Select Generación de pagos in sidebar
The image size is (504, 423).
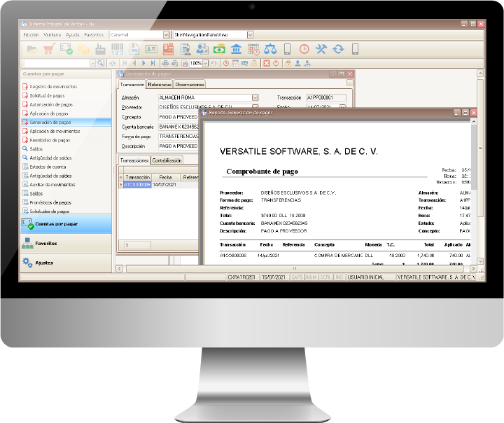click(66, 123)
